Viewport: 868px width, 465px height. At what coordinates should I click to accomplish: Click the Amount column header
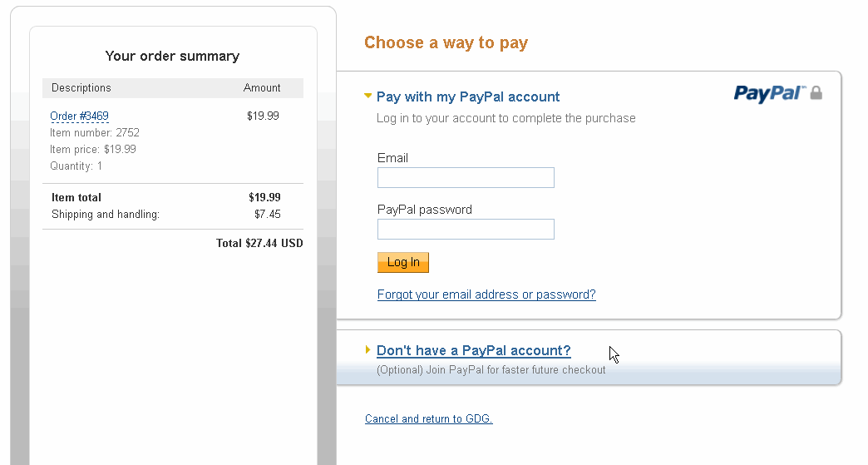tap(262, 87)
